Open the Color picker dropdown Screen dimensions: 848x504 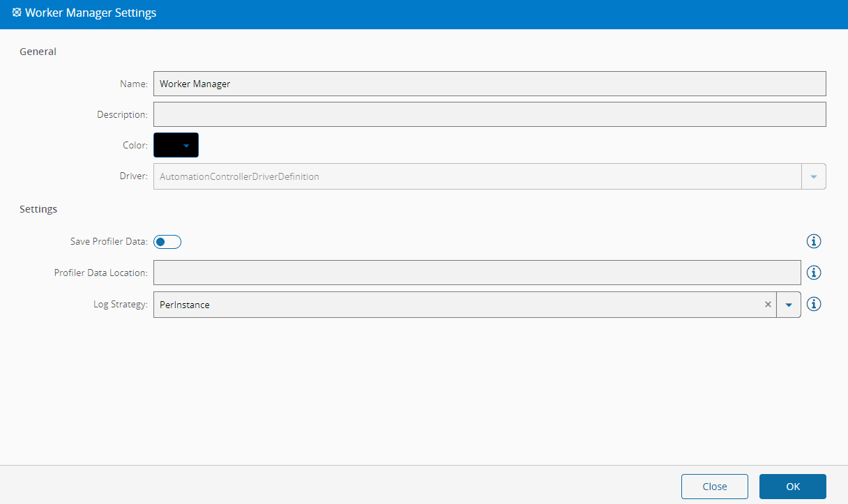point(176,145)
